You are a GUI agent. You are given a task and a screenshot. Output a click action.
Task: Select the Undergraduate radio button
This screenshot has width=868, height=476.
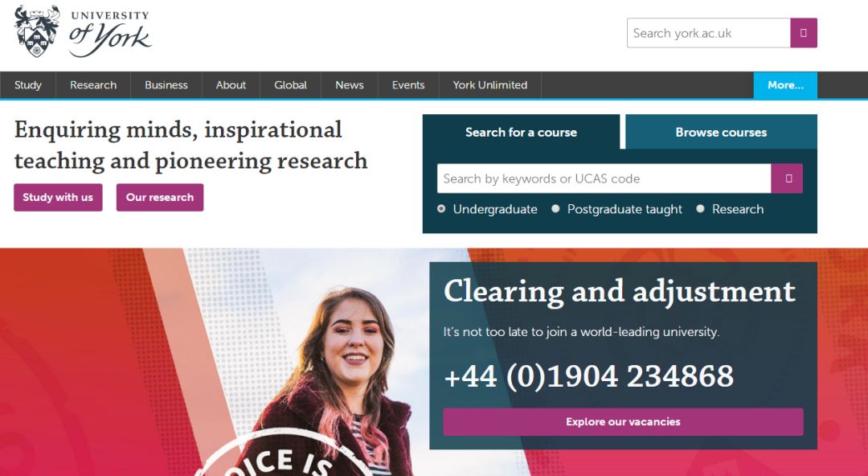441,209
